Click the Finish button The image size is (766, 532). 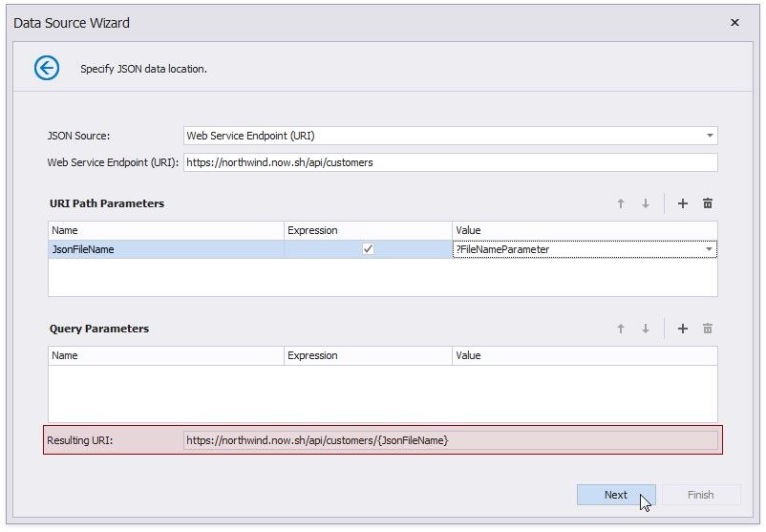coord(700,495)
